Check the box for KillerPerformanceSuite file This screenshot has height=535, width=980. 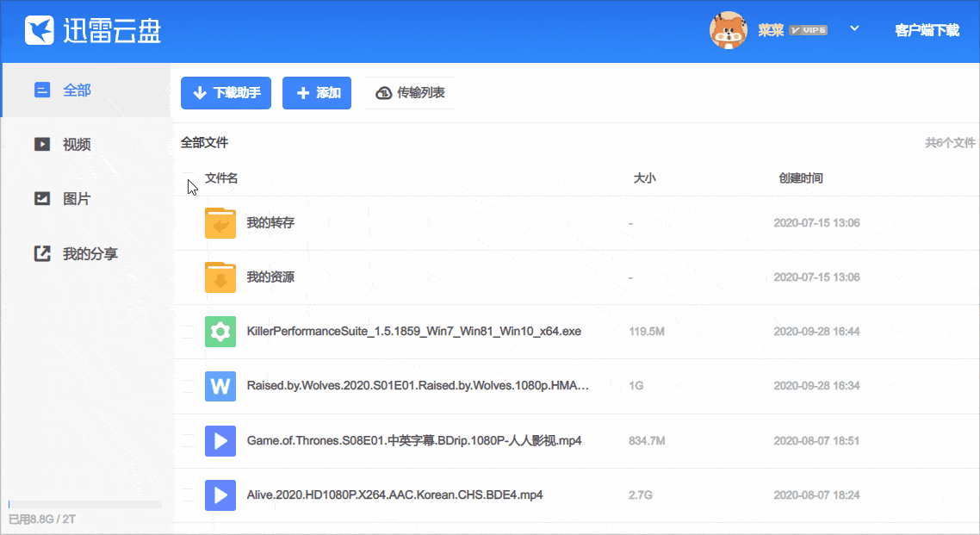(189, 332)
